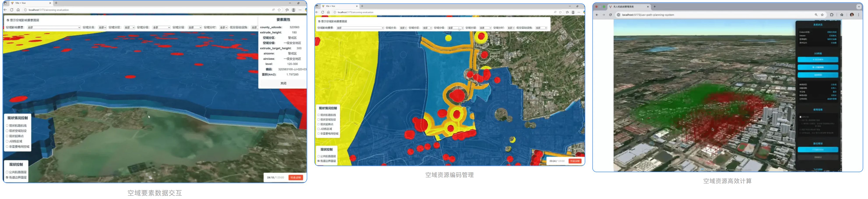868x199 pixels.
Task: Click the back arrow in the middle browser window
Action: [x=317, y=12]
